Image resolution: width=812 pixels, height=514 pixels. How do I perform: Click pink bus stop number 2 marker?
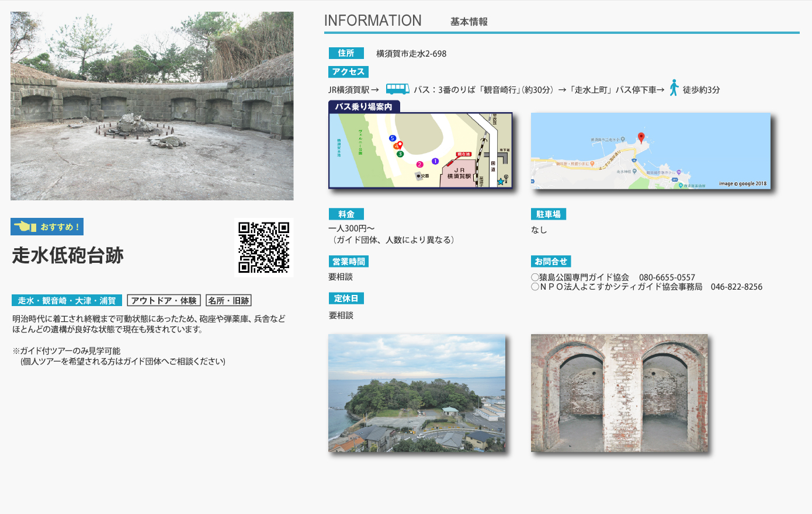(x=419, y=164)
